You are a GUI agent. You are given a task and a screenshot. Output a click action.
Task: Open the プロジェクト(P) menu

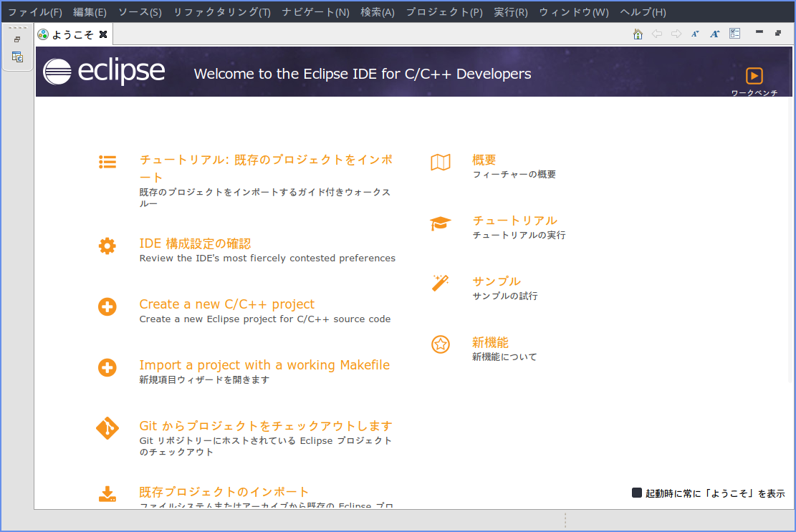click(x=444, y=12)
